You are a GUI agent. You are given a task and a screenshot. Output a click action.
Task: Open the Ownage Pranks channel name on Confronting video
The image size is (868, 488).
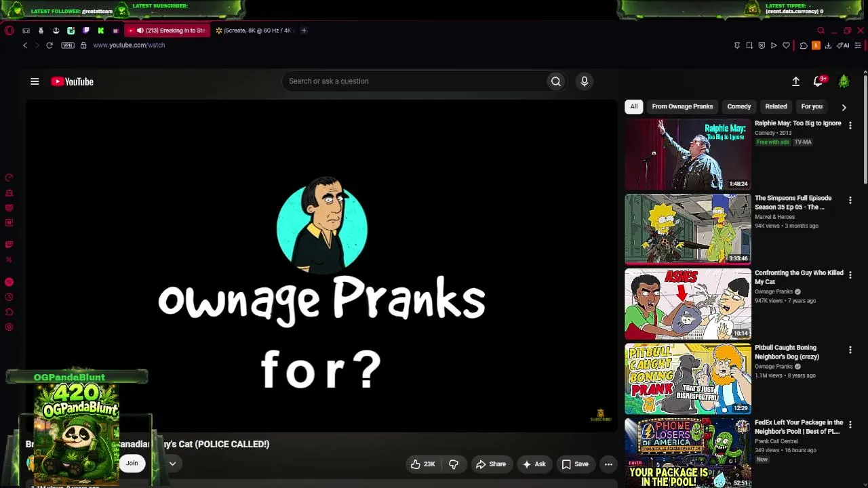774,291
